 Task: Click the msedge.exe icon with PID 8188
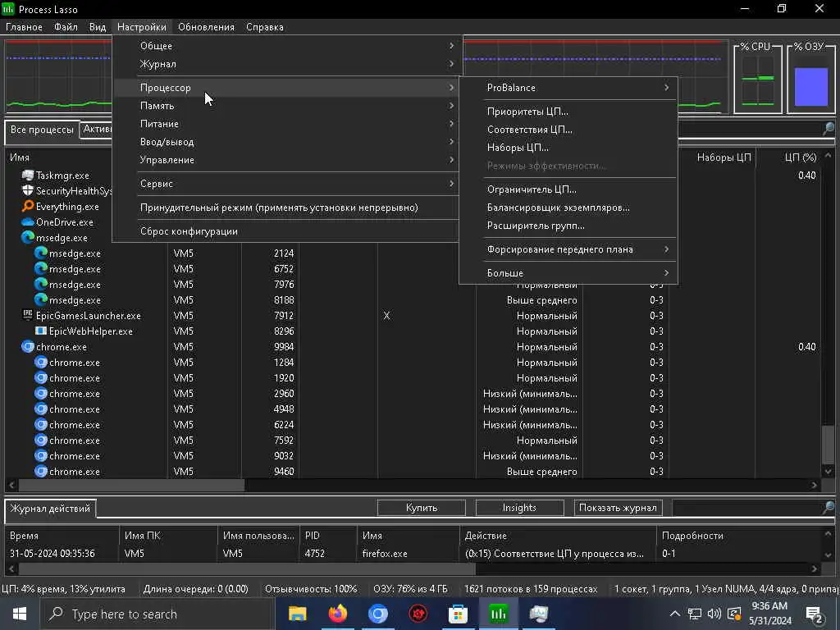(x=41, y=300)
